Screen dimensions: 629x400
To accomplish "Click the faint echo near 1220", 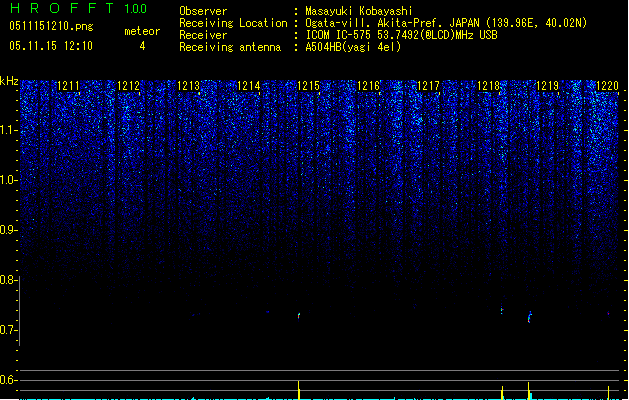I will (609, 313).
